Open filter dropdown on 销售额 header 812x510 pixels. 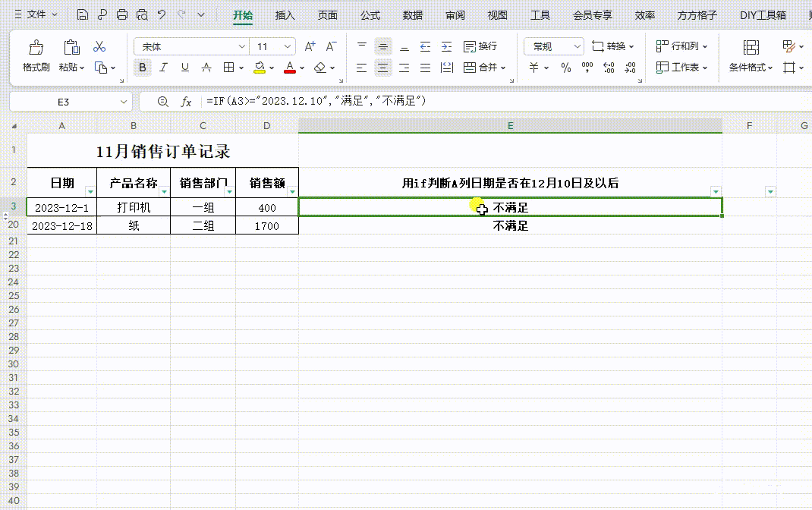(x=292, y=191)
